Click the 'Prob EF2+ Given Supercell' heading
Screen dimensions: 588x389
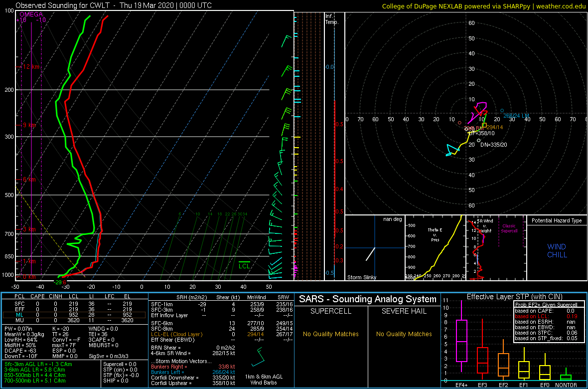tap(547, 305)
